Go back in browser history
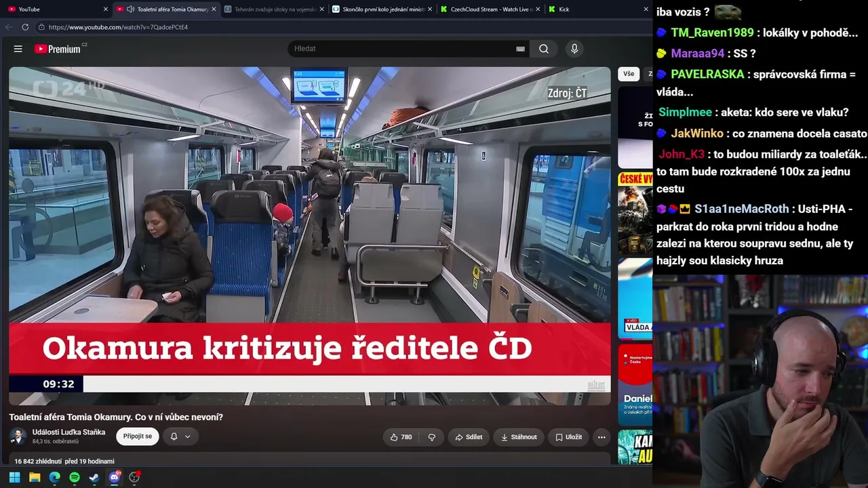The height and width of the screenshot is (488, 868). [x=9, y=27]
